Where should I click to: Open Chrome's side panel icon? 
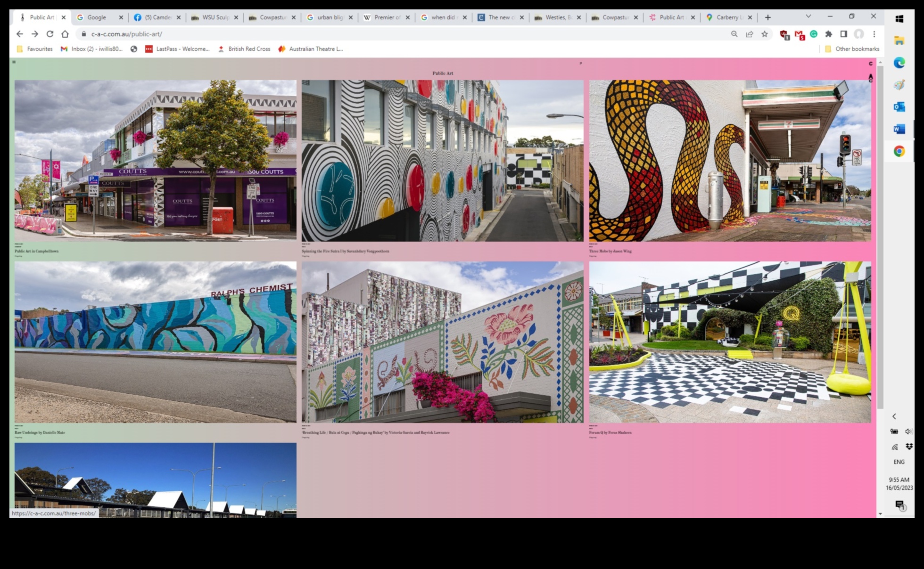pyautogui.click(x=844, y=35)
